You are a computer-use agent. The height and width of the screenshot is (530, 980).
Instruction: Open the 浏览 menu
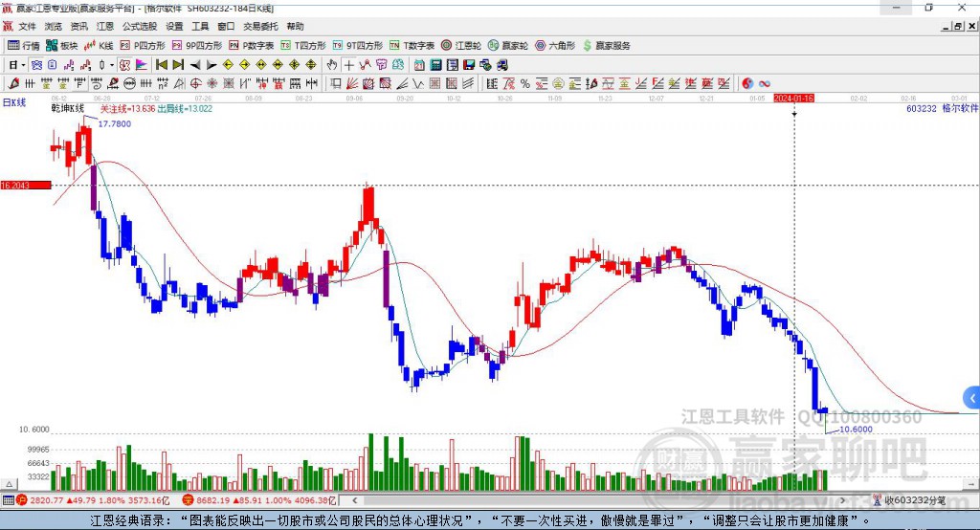pos(54,26)
